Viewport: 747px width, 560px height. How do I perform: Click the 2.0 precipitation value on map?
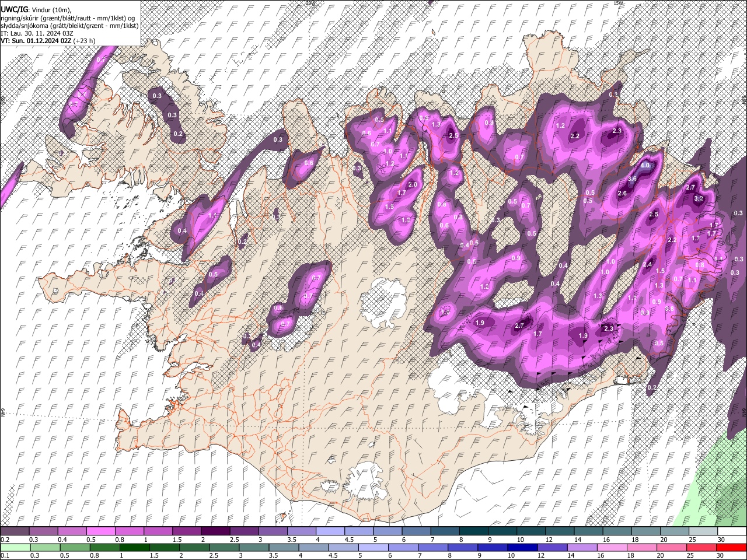pyautogui.click(x=413, y=184)
